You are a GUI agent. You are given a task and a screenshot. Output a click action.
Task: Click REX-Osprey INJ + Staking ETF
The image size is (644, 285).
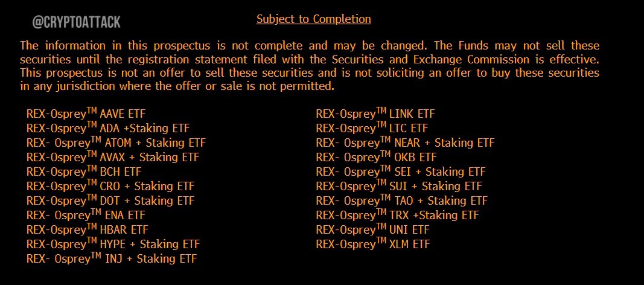tap(112, 258)
